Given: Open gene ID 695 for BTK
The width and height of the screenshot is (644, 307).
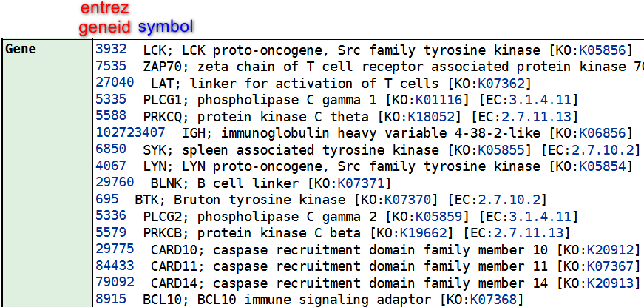Looking at the screenshot, I should [x=107, y=199].
